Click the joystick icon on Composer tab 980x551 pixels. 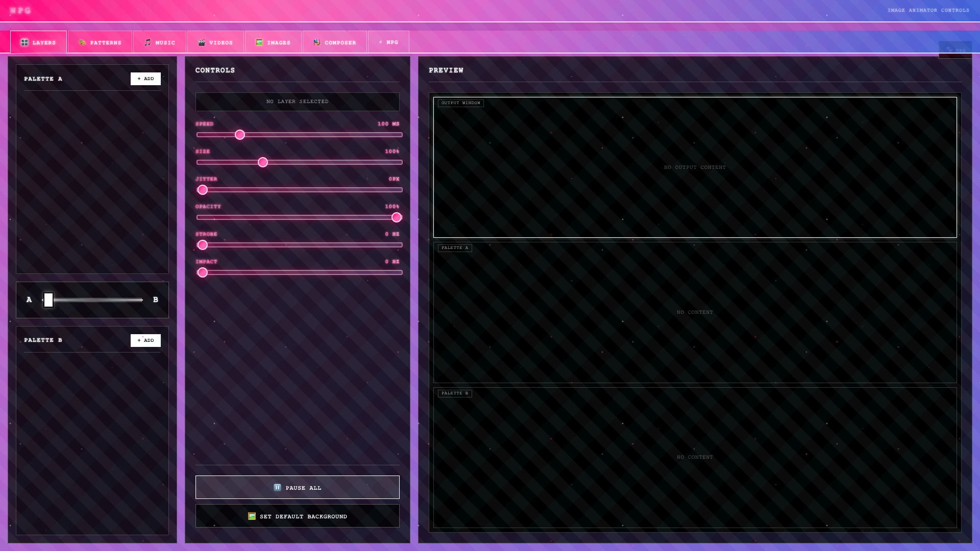pyautogui.click(x=317, y=42)
